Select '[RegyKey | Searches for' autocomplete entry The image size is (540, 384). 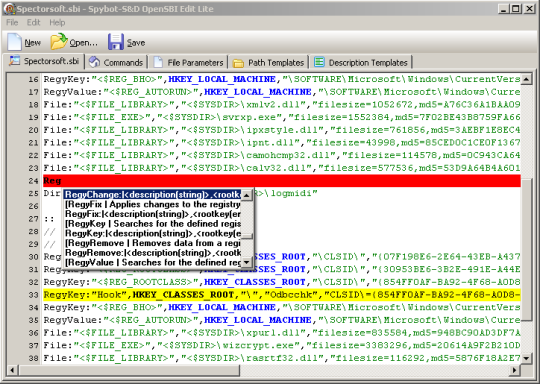coord(152,224)
